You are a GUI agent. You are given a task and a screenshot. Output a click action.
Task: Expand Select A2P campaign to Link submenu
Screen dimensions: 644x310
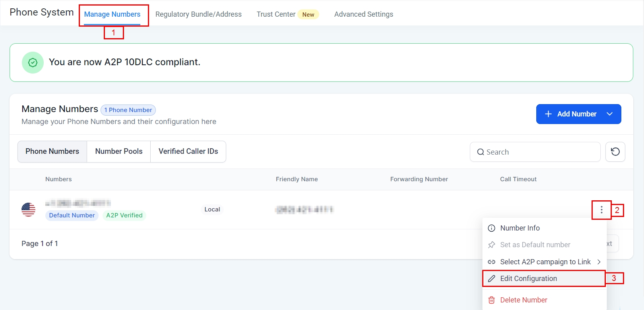click(599, 262)
